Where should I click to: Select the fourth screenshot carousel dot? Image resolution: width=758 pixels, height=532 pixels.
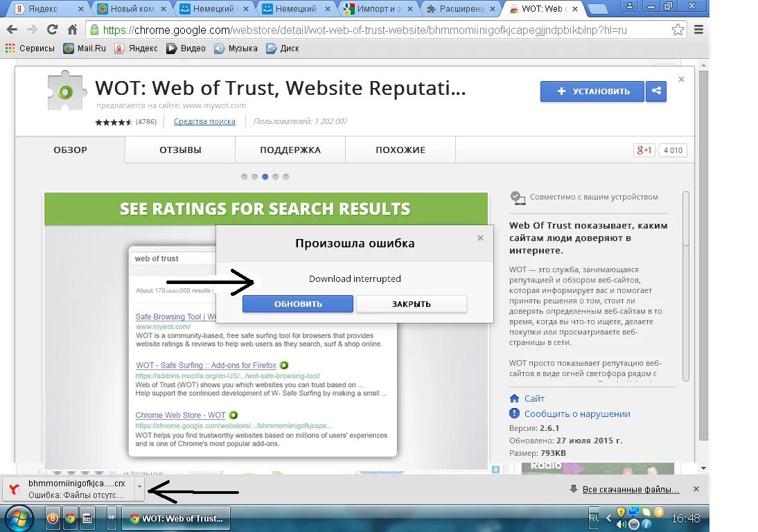tap(276, 177)
